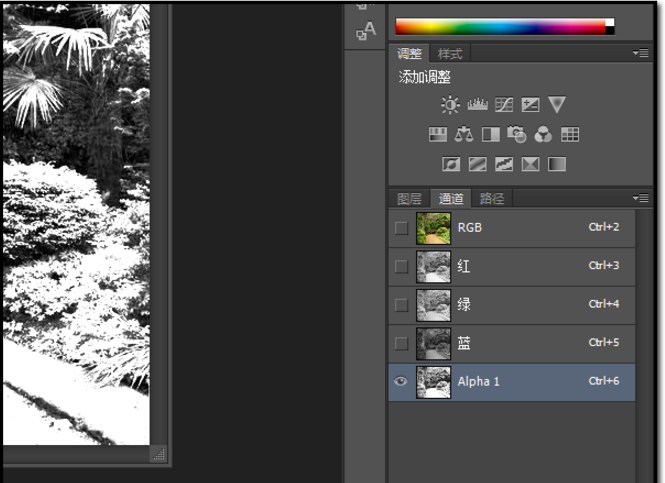The image size is (665, 483).
Task: Add a Gradient Map adjustment
Action: point(557,163)
